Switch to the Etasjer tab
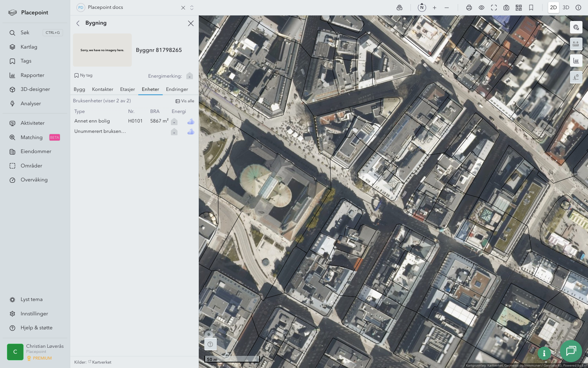 127,89
